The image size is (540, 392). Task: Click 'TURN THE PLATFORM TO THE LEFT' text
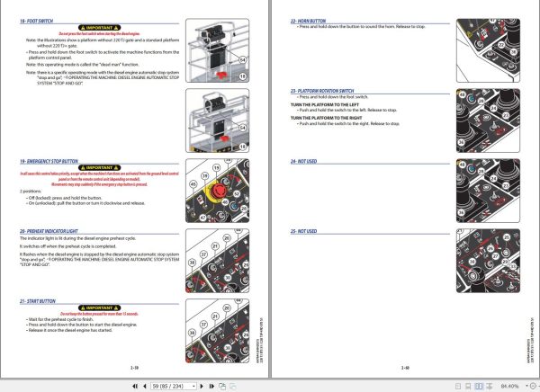[x=325, y=104]
